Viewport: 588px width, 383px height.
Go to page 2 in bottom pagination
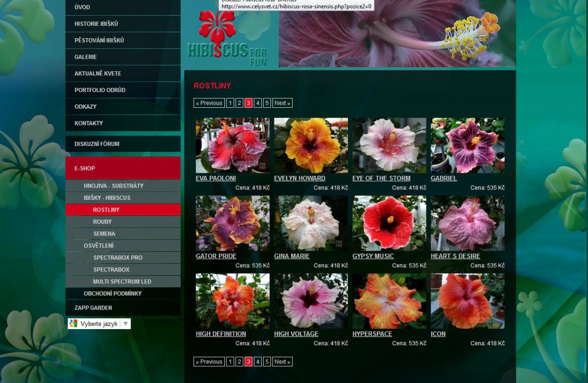(240, 361)
